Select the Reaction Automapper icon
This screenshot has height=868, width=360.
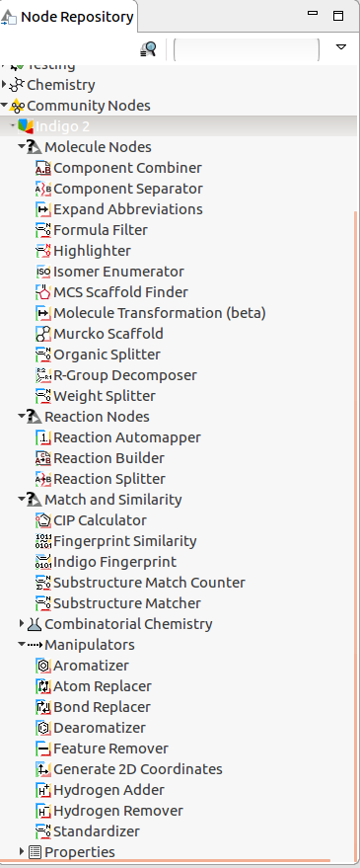(43, 437)
